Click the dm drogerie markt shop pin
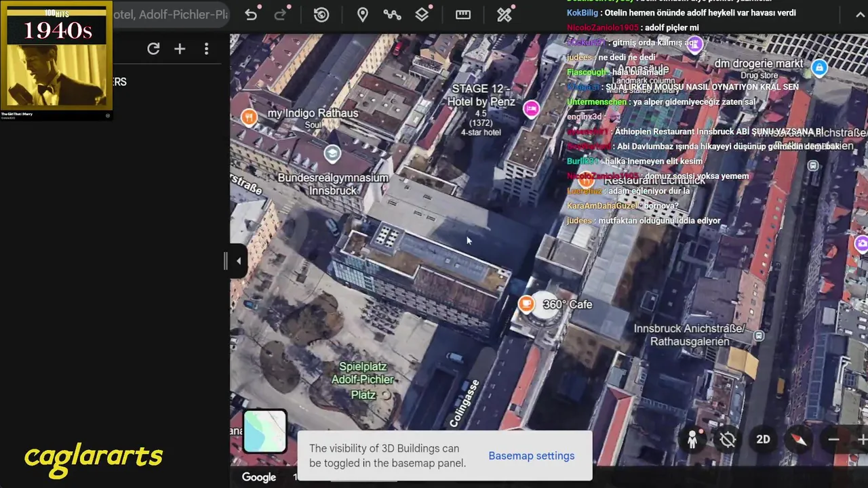868x488 pixels. [819, 67]
